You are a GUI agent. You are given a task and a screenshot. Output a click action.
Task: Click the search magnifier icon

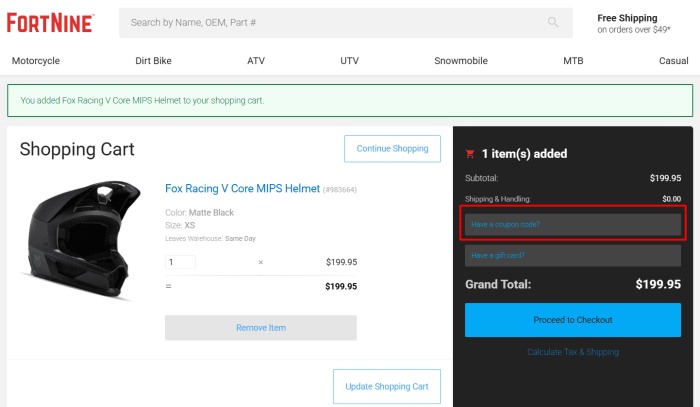coord(553,22)
